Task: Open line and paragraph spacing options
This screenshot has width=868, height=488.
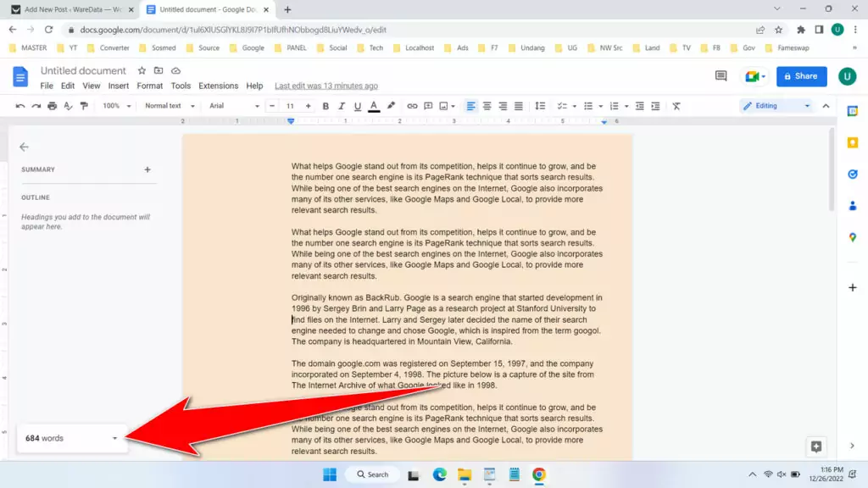Action: [x=540, y=106]
